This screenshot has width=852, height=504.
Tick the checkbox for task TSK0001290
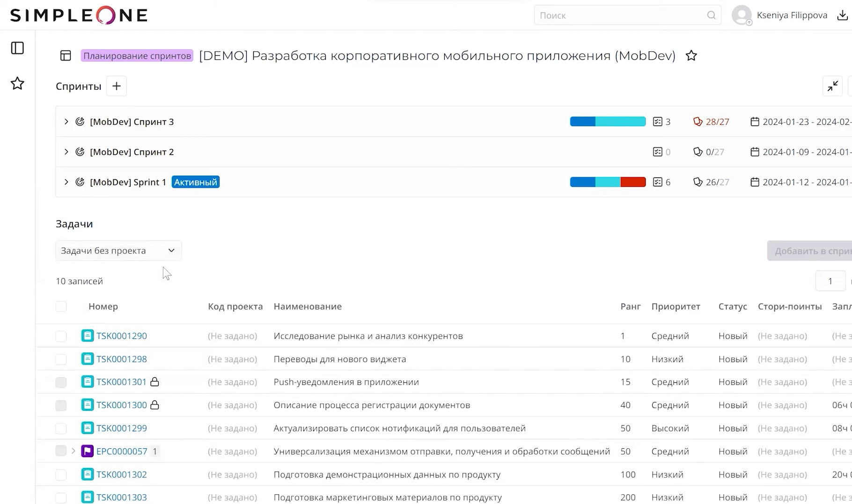(x=61, y=336)
